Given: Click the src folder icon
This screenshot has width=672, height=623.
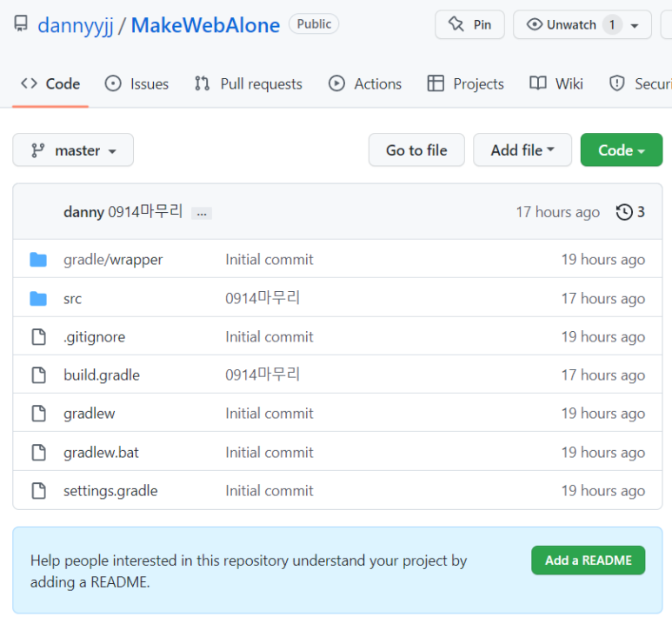Looking at the screenshot, I should point(38,299).
